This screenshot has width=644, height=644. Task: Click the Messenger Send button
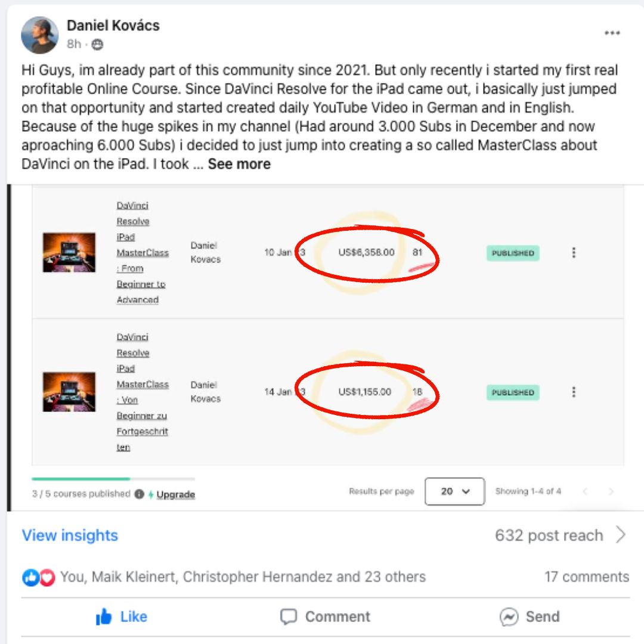tap(530, 617)
